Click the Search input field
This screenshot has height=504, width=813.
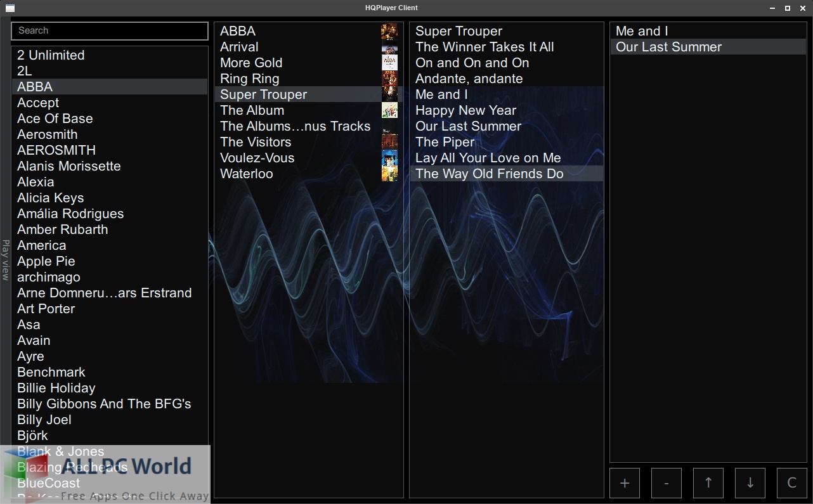[110, 30]
